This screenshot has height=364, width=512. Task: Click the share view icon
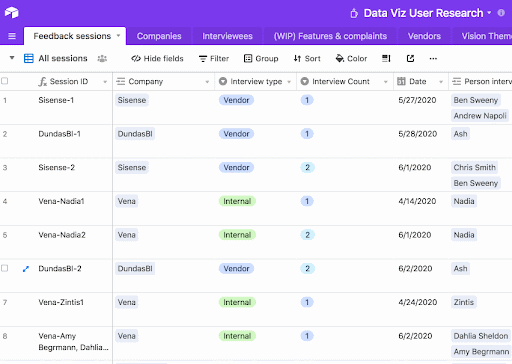point(410,59)
